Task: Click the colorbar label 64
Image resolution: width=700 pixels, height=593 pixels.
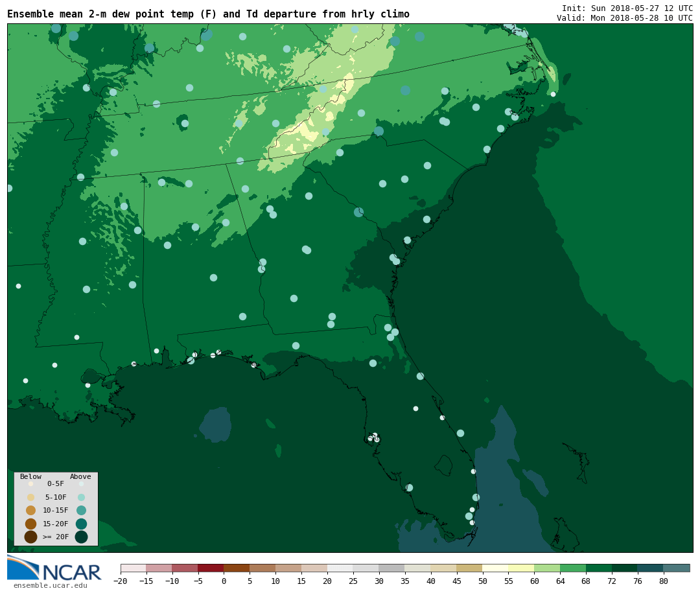Action: click(560, 581)
